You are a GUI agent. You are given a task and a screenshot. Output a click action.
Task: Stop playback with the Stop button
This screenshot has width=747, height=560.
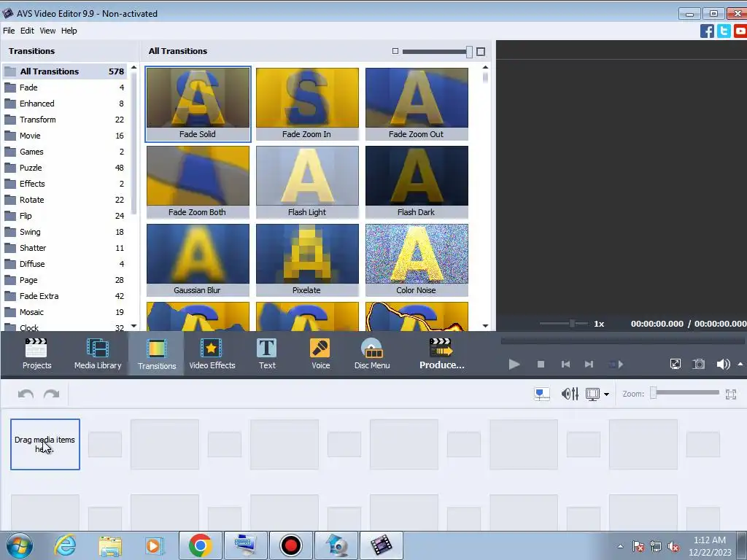click(x=541, y=365)
